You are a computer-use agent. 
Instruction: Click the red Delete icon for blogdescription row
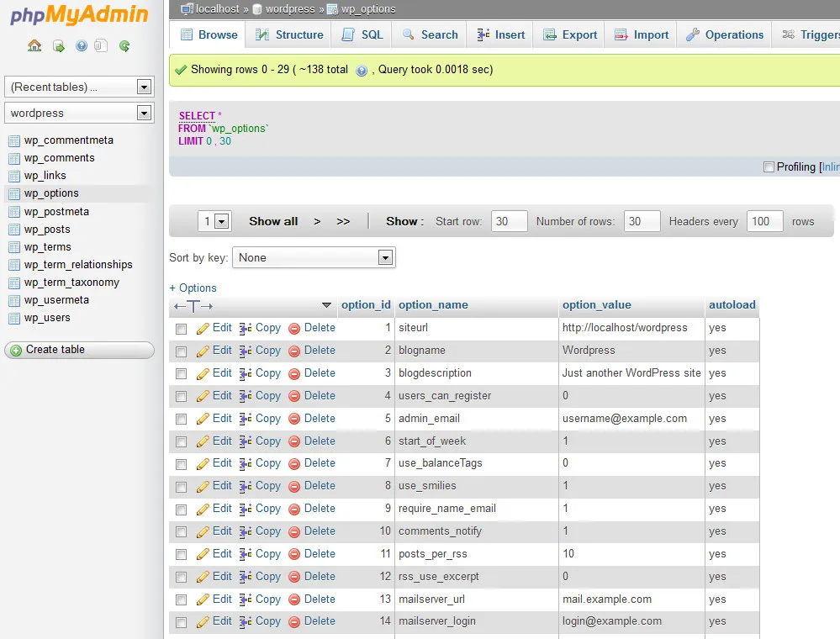click(x=294, y=374)
